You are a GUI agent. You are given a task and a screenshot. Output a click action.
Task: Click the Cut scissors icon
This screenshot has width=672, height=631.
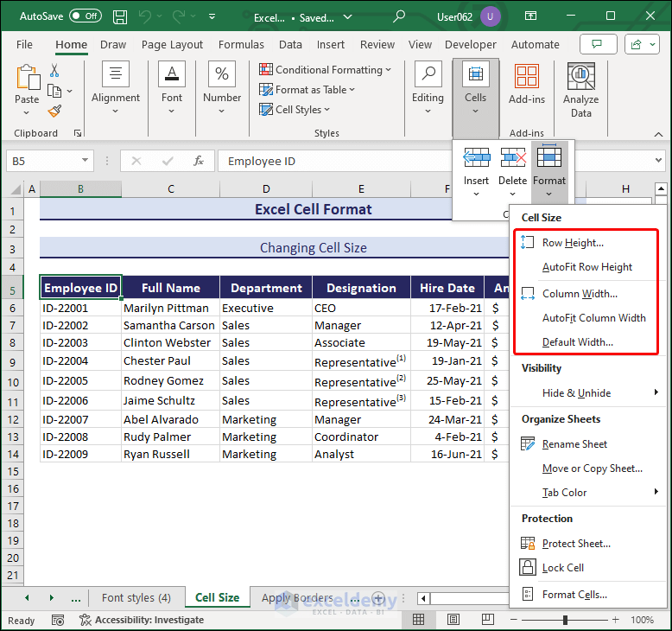tap(54, 71)
